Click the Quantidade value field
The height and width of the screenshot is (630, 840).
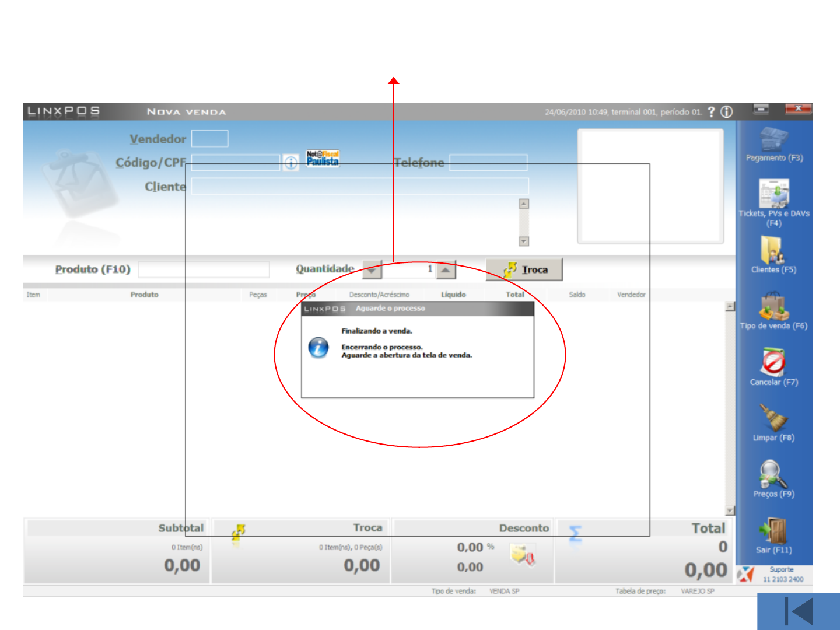(x=409, y=269)
